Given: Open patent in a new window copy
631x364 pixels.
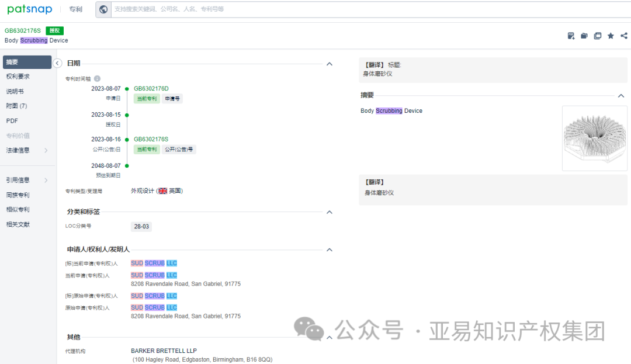Looking at the screenshot, I should [x=598, y=36].
